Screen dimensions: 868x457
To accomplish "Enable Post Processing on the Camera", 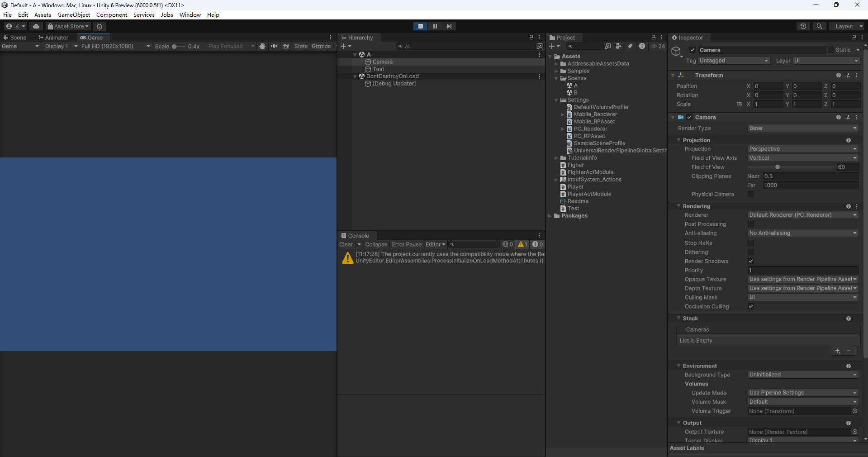I will [x=751, y=224].
